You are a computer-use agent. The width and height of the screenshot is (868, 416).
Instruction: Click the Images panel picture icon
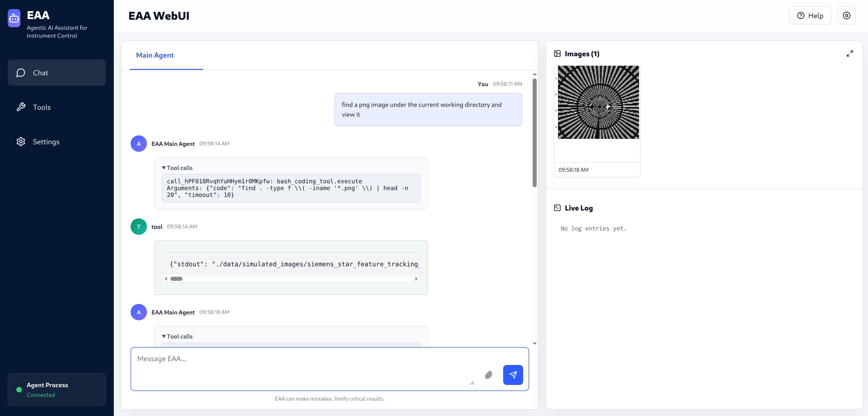557,54
